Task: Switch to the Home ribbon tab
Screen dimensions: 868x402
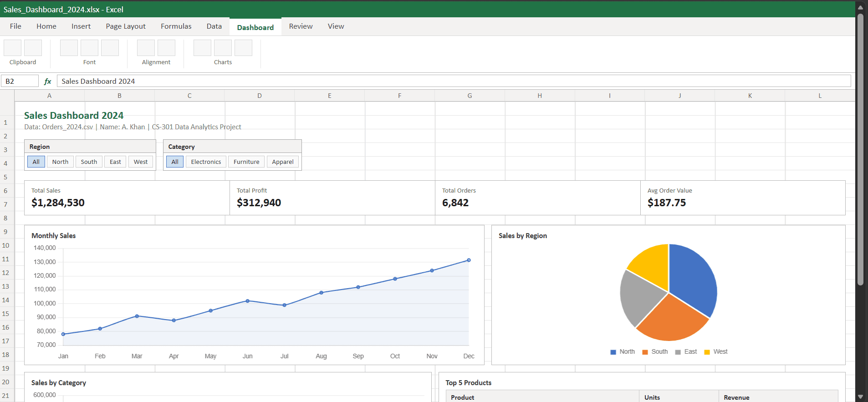Action: pos(46,26)
